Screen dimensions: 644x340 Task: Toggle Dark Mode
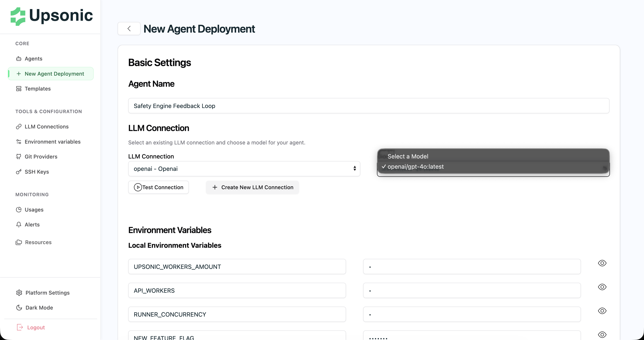click(39, 308)
